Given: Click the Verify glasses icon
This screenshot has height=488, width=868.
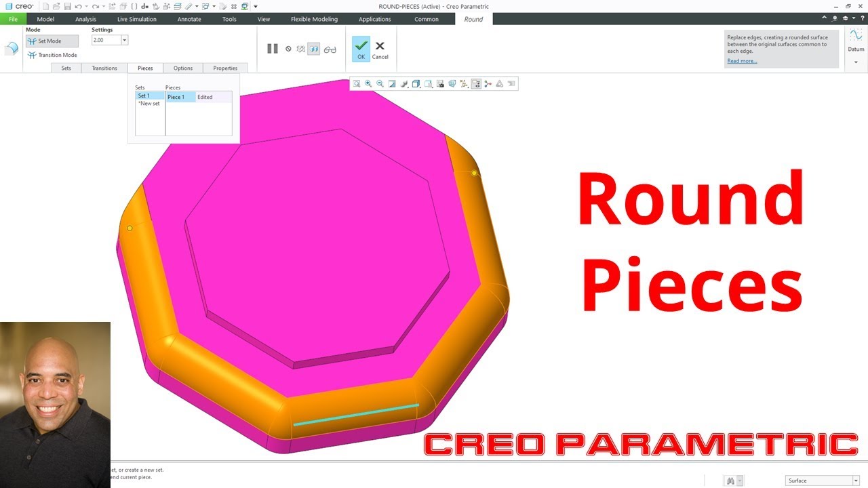Looking at the screenshot, I should point(330,49).
